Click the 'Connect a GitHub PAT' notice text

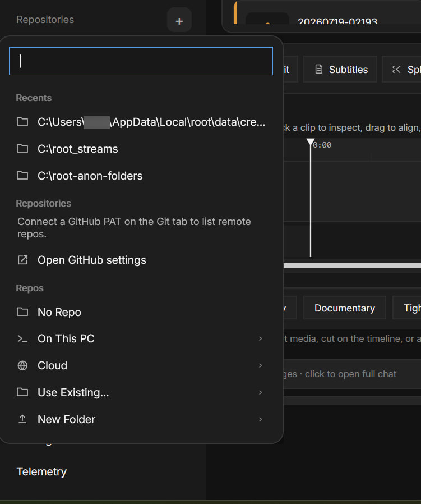click(x=134, y=227)
